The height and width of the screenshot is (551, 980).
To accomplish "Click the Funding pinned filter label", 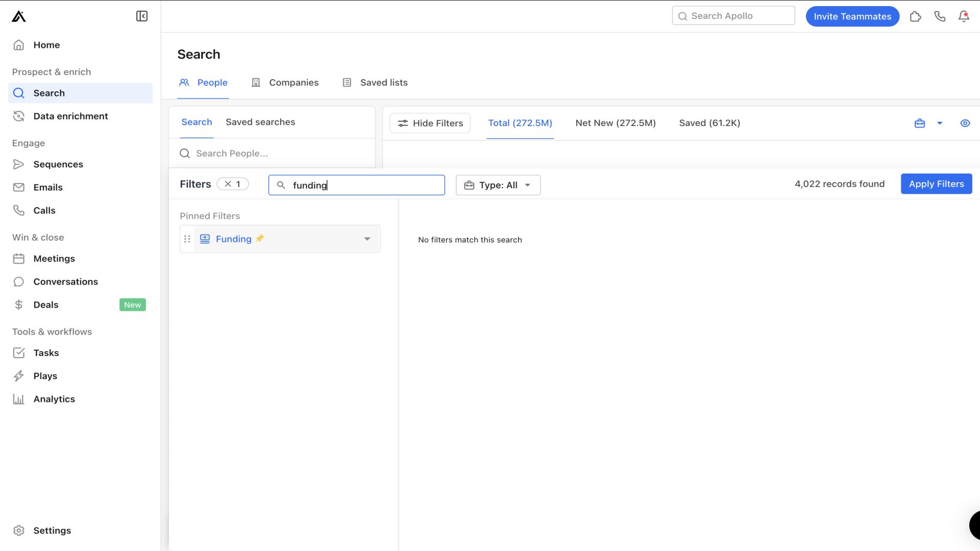I will click(x=234, y=239).
